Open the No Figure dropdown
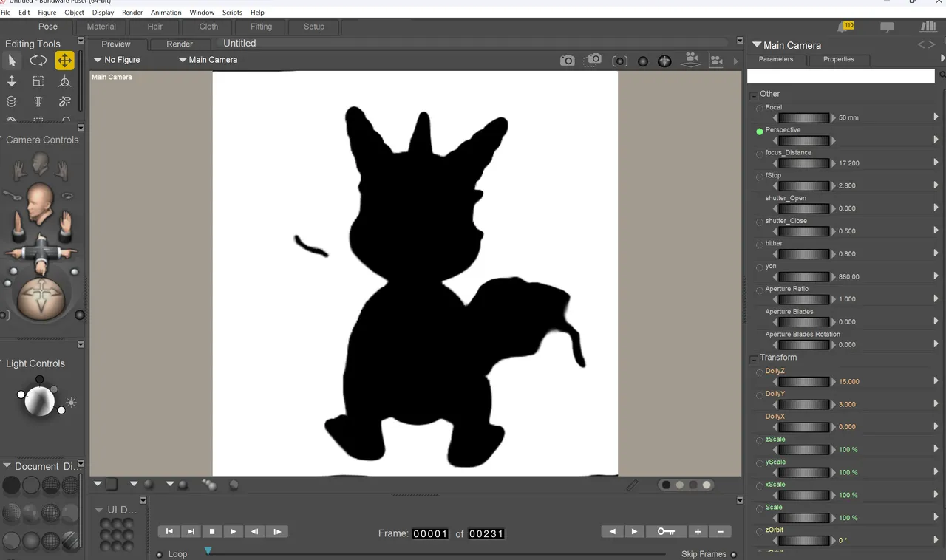Screen dimensions: 946x560 (x=117, y=60)
